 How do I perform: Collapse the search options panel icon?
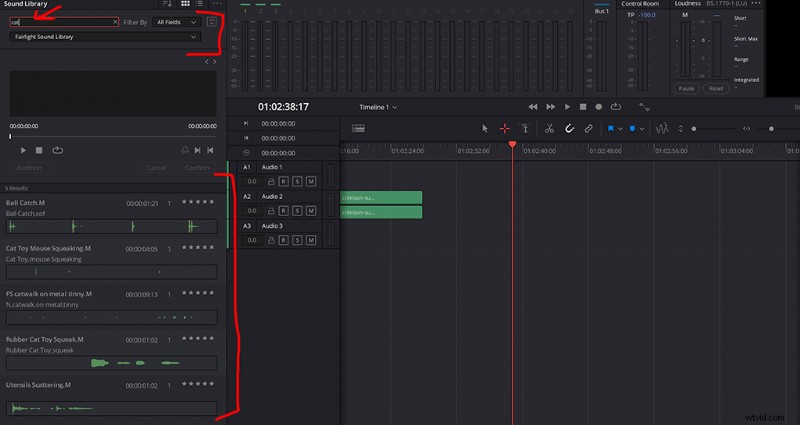[x=212, y=22]
